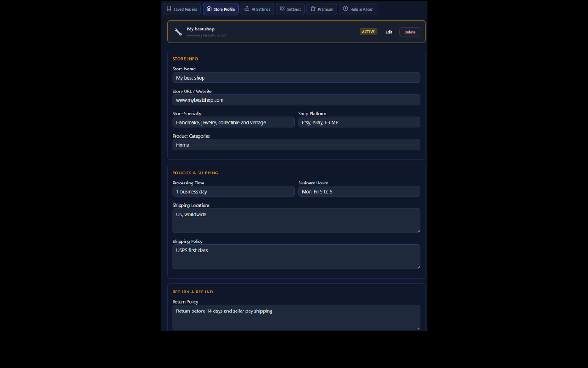Focus the Processing Time field
The image size is (588, 368).
(x=233, y=191)
